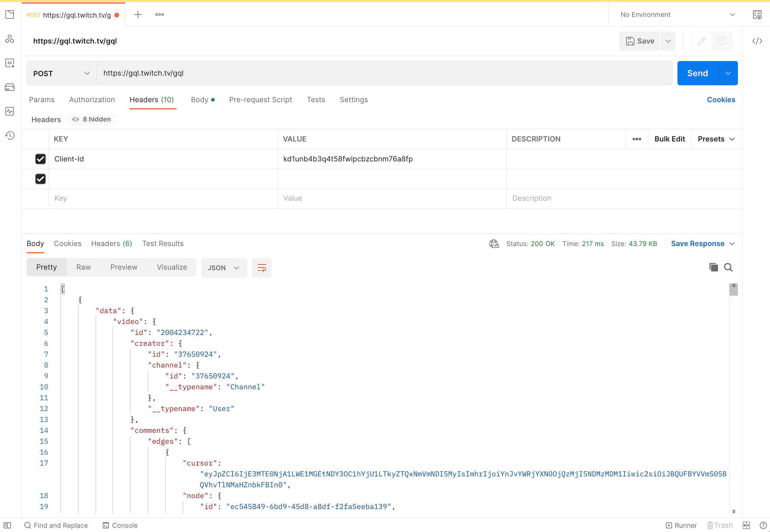Select the POST gql.twitch.tv request tab
The image size is (770, 532).
point(73,15)
